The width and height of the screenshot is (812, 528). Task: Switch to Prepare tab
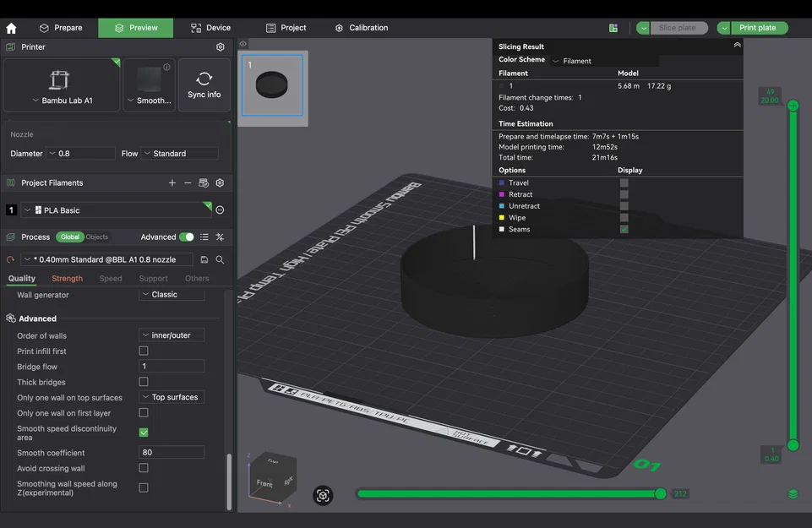pyautogui.click(x=61, y=28)
